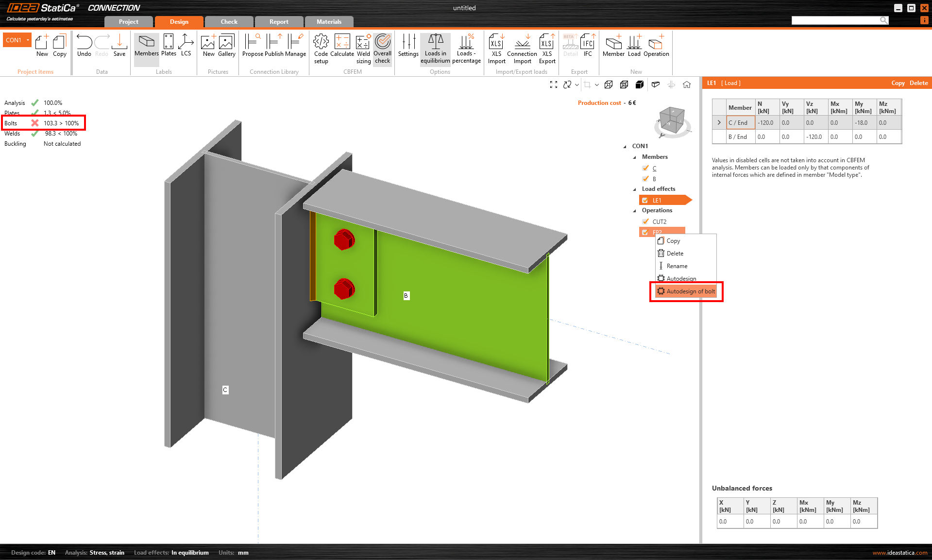Toggle the CUT2 operation checkbox
This screenshot has height=560, width=932.
pyautogui.click(x=645, y=221)
